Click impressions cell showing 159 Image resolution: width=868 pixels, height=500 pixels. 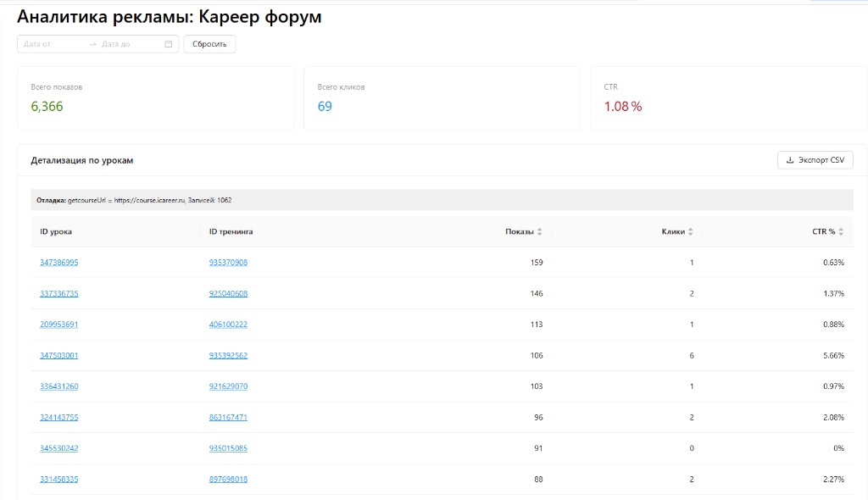tap(537, 263)
